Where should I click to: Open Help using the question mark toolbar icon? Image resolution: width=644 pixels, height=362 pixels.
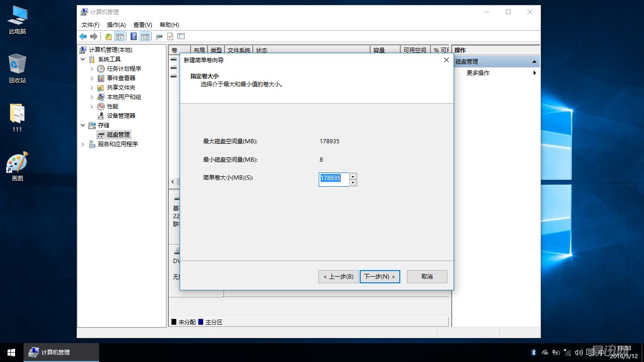point(133,36)
